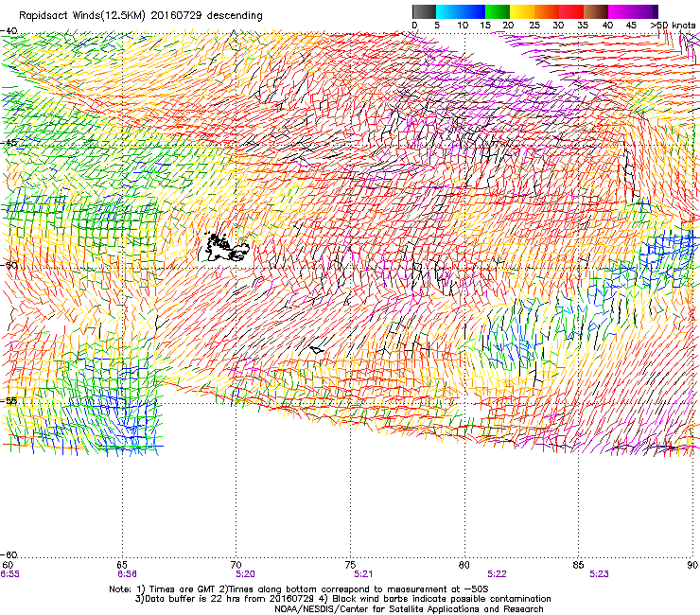The width and height of the screenshot is (700, 615).
Task: Click the purple '5:21' pass time
Action: coord(363,574)
